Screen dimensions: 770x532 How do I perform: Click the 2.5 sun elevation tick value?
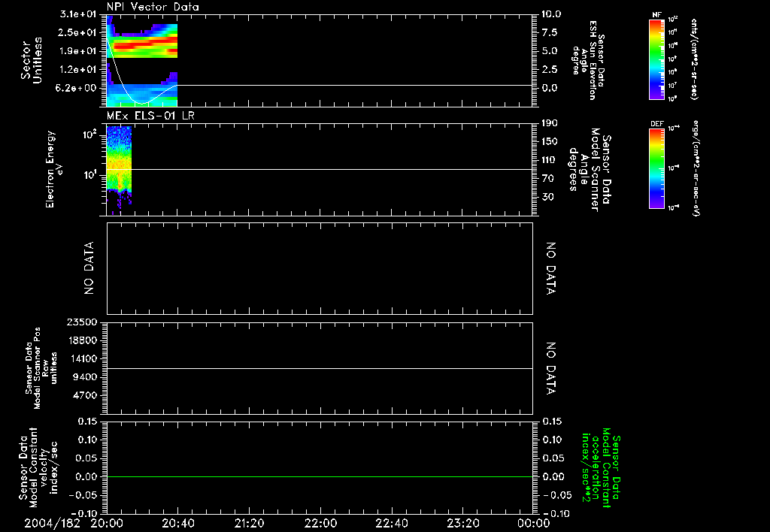point(550,70)
